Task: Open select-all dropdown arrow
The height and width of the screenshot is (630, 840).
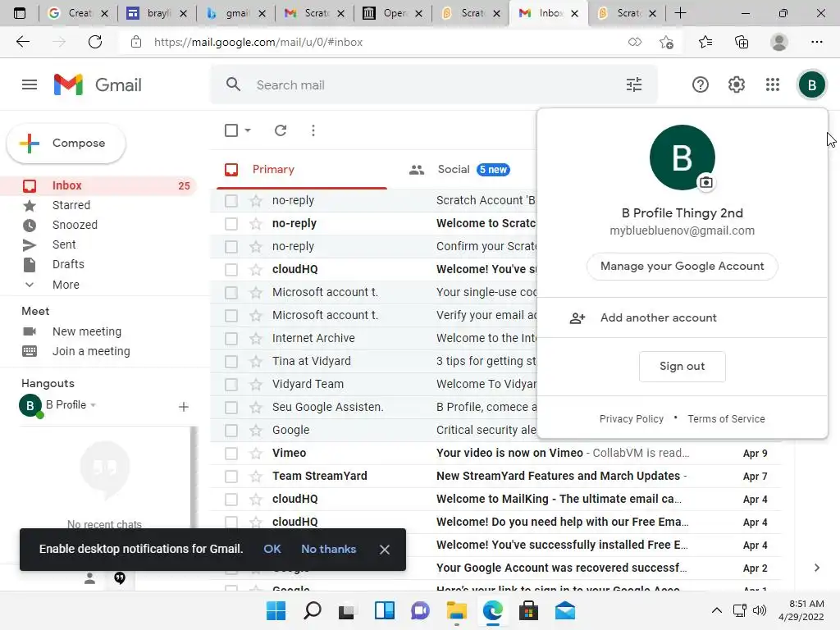Action: pyautogui.click(x=248, y=130)
